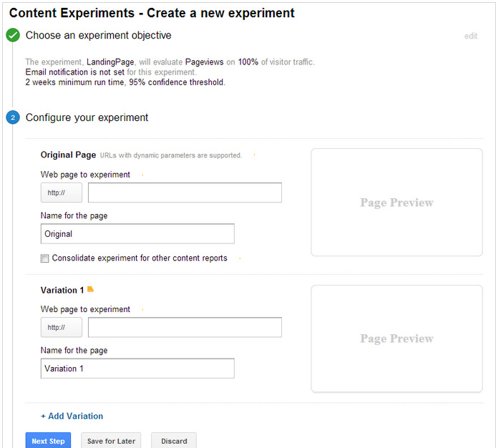Open the Original Page http:// protocol selector
Viewport: 496px width, 448px height.
(x=61, y=193)
